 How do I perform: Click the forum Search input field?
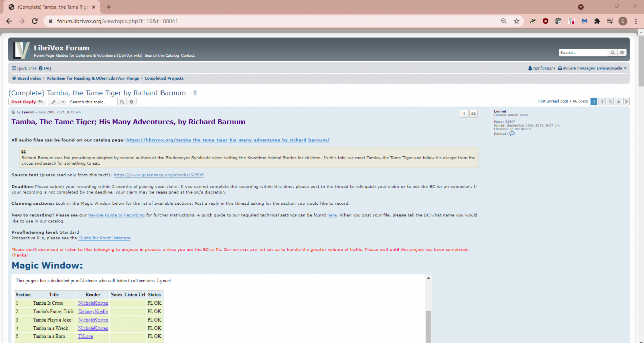584,52
